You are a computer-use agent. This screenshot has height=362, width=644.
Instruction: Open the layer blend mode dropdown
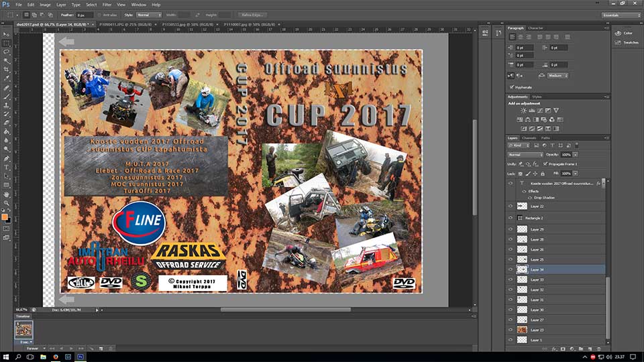(525, 155)
